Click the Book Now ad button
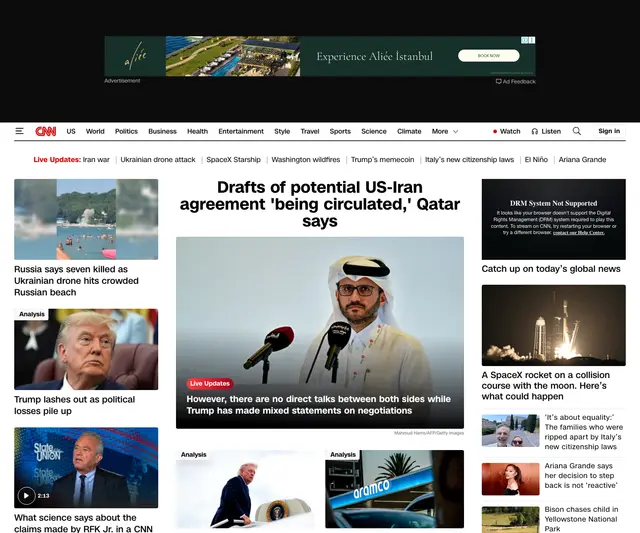The width and height of the screenshot is (640, 533). pos(489,56)
